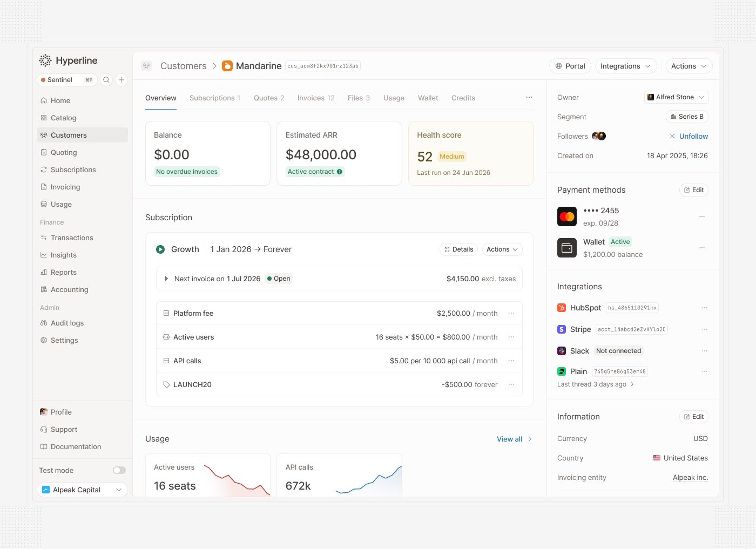Screen dimensions: 756x549
Task: Open the customer Portal
Action: click(x=570, y=66)
